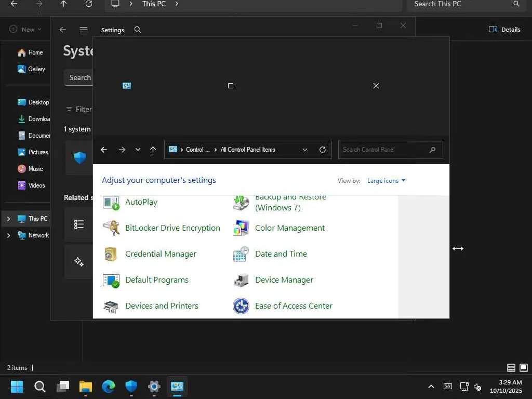532x399 pixels.
Task: Go up one level in File Explorer
Action: (x=64, y=4)
